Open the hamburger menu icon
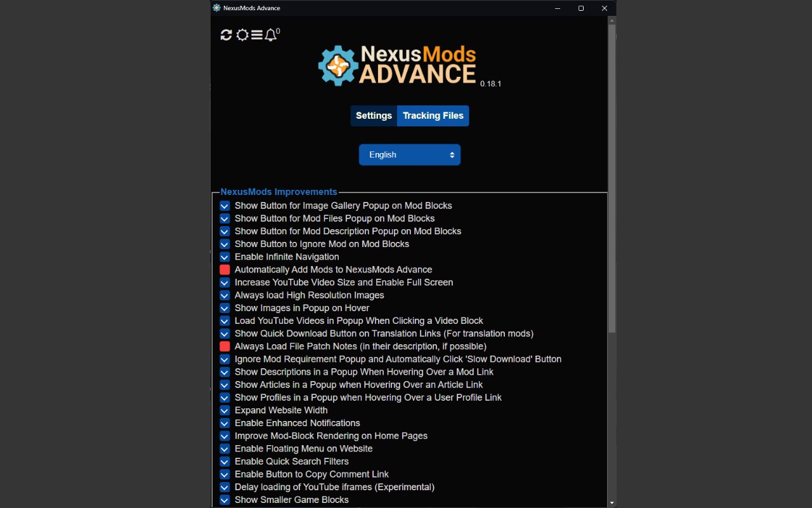Viewport: 812px width, 508px height. (x=257, y=35)
